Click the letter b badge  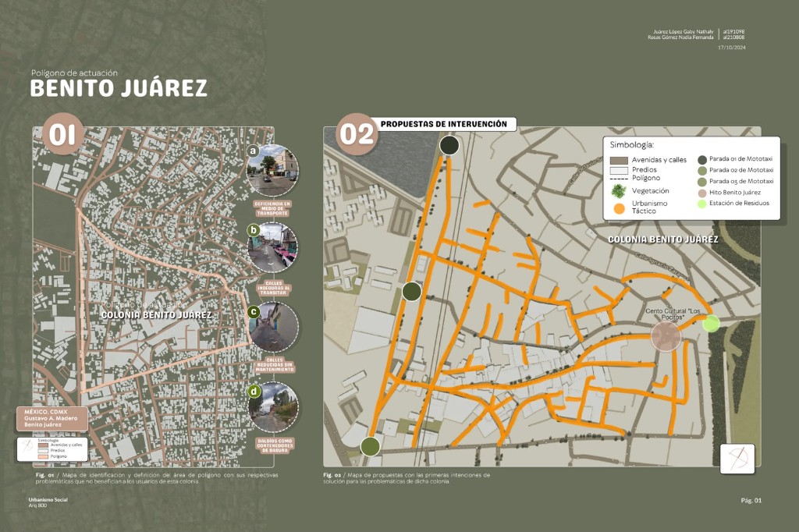tap(254, 230)
